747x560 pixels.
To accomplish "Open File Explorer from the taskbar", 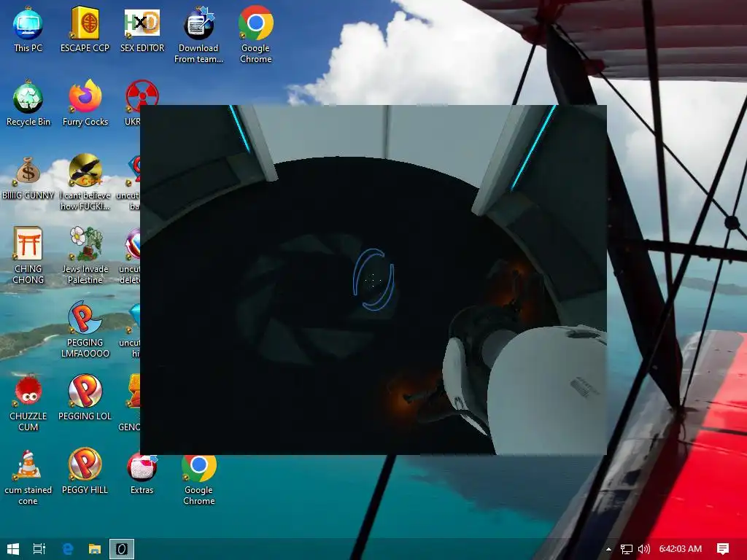I will point(95,549).
